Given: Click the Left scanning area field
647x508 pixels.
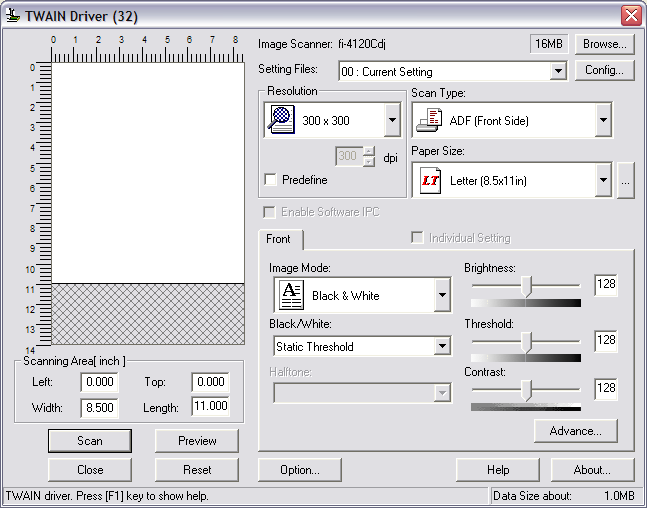Looking at the screenshot, I should tap(99, 382).
